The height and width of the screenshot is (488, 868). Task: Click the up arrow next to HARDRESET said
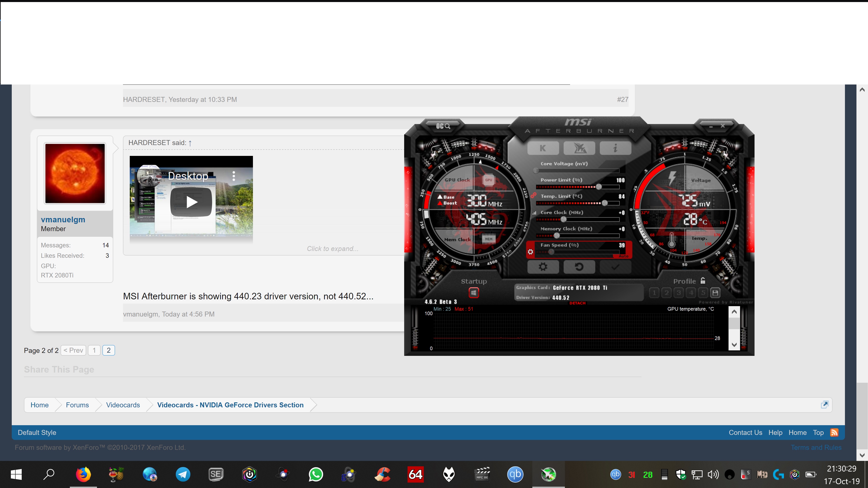click(x=190, y=143)
